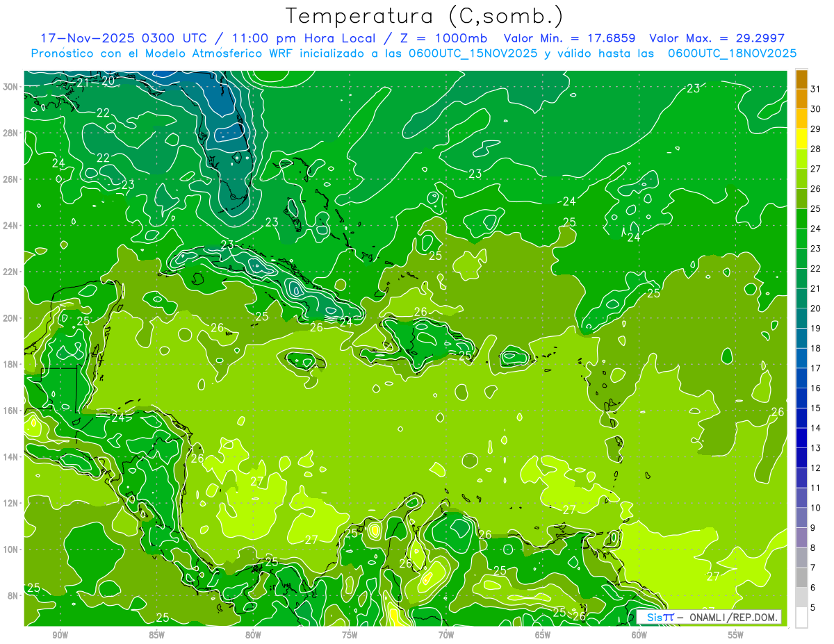Pick the legend band between 22 and 23

(x=801, y=258)
